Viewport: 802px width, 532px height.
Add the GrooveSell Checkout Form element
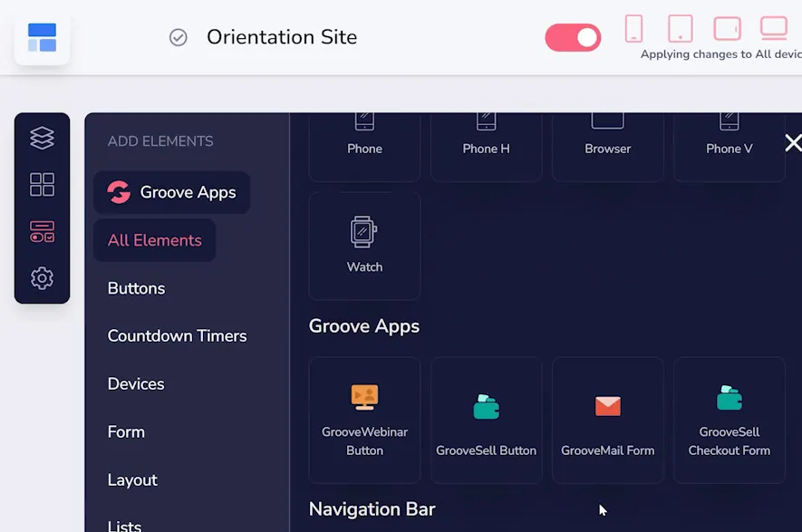(730, 420)
